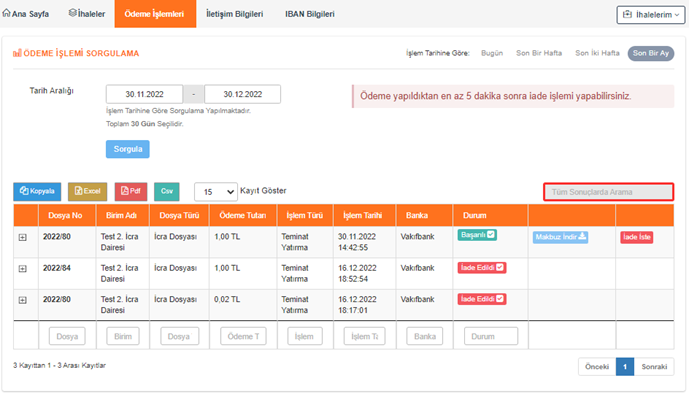Open the İhalelerim dropdown menu
Image resolution: width=689 pixels, height=394 pixels.
tap(651, 14)
